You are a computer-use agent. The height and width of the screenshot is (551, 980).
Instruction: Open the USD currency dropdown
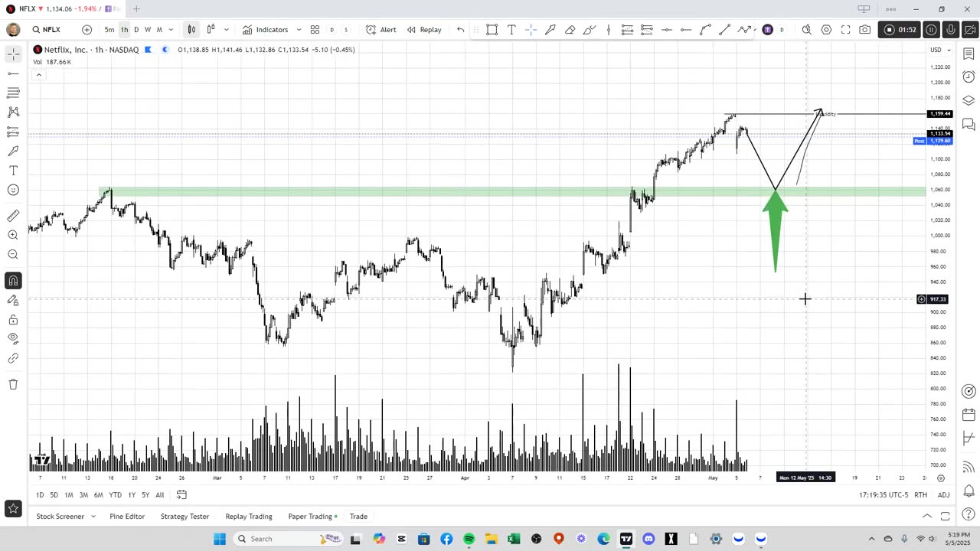click(940, 50)
